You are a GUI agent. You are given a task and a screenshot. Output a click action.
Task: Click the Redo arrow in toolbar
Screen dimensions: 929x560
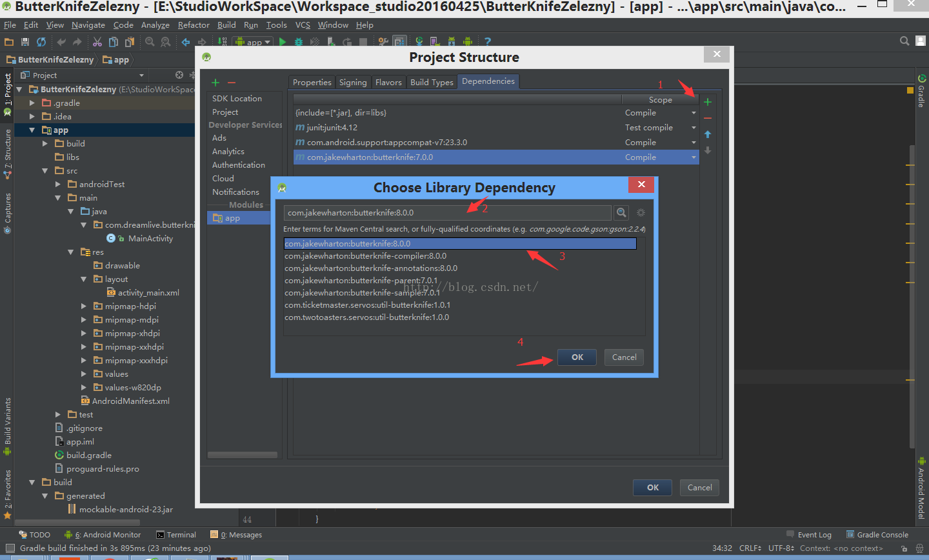click(77, 42)
